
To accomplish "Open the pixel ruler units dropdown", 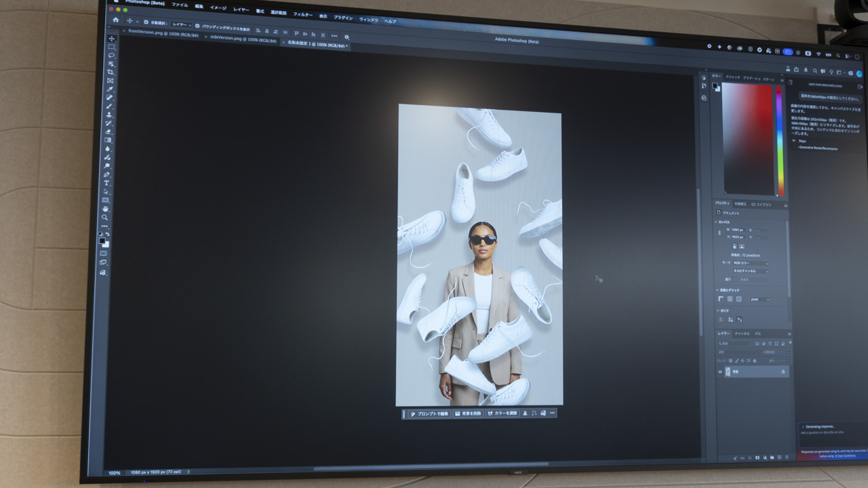I will [759, 299].
